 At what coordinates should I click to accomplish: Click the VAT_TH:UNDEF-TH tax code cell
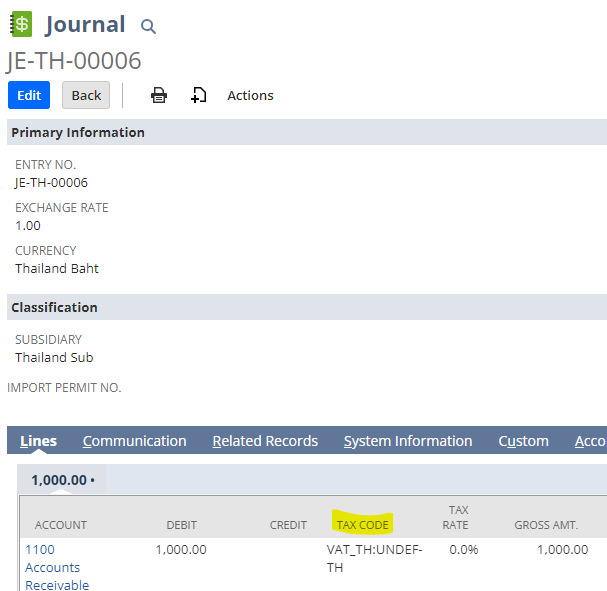374,558
